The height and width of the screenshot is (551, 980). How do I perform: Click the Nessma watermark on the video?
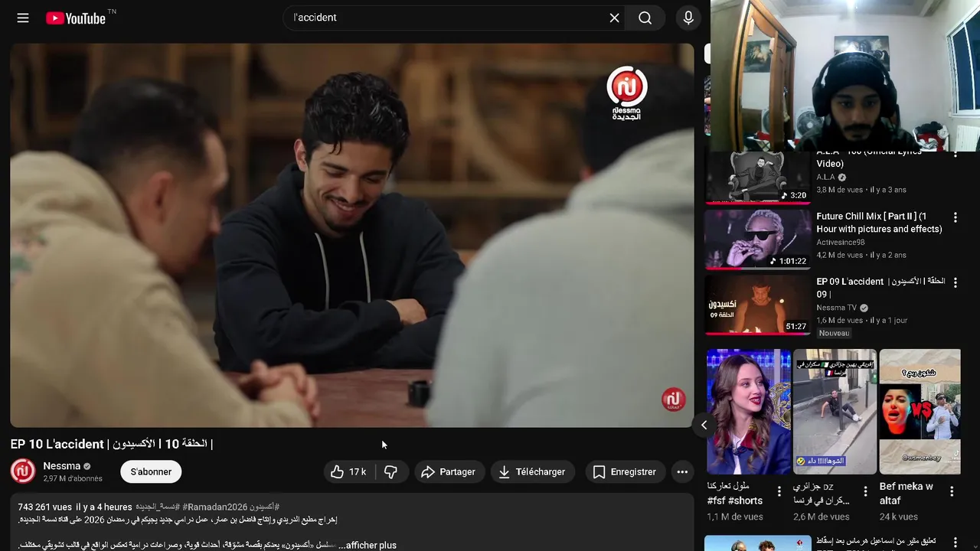(x=673, y=399)
